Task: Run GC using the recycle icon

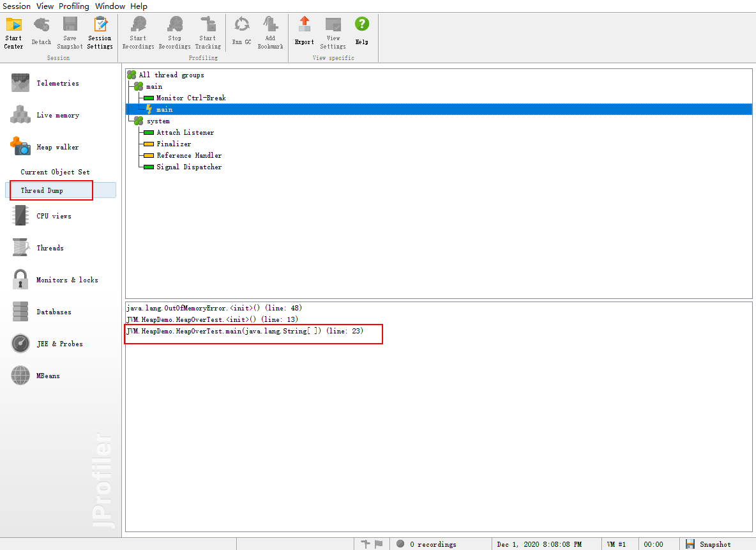Action: [241, 24]
